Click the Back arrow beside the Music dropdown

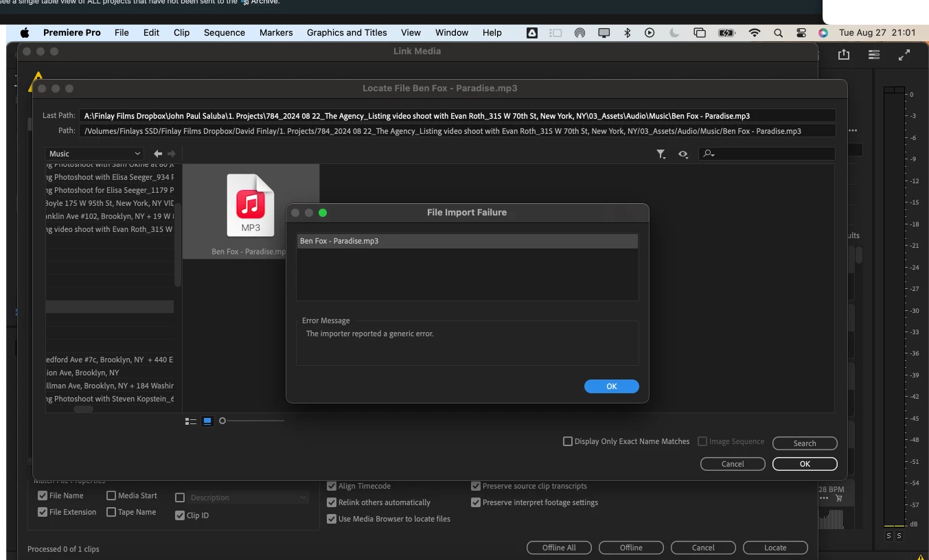pyautogui.click(x=158, y=154)
